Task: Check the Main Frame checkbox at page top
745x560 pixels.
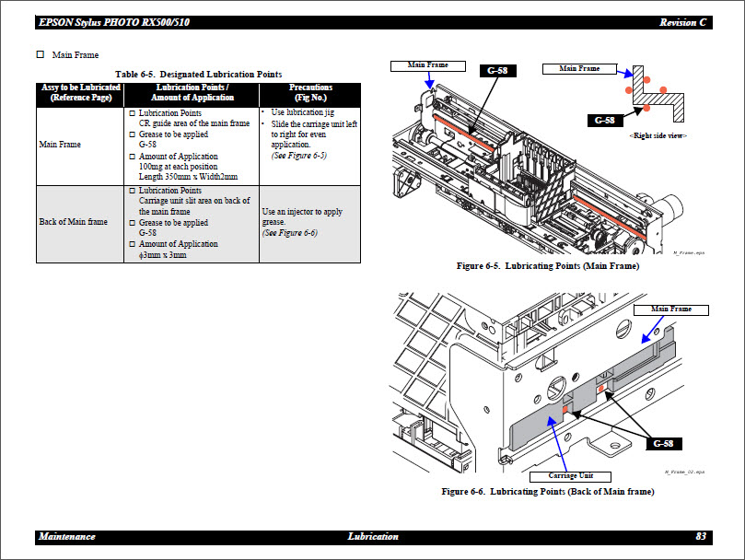Action: point(39,54)
